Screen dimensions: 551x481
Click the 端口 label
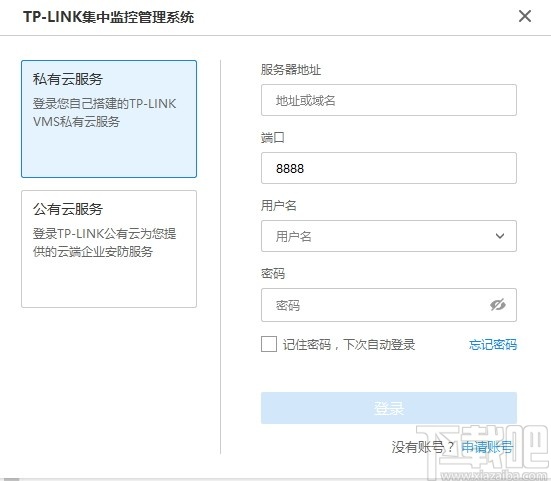[x=273, y=137]
